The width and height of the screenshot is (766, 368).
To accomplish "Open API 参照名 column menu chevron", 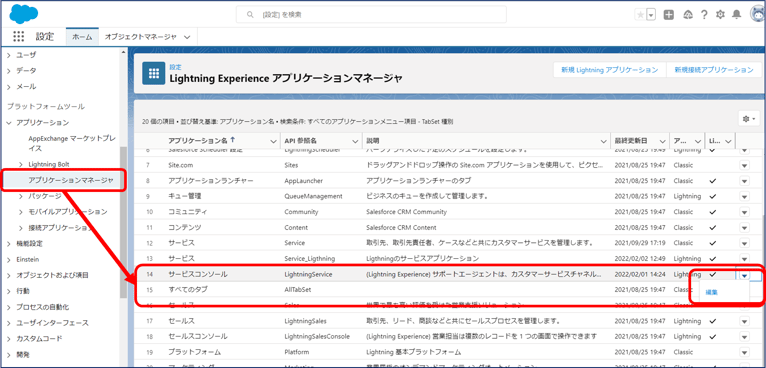I will [x=355, y=141].
